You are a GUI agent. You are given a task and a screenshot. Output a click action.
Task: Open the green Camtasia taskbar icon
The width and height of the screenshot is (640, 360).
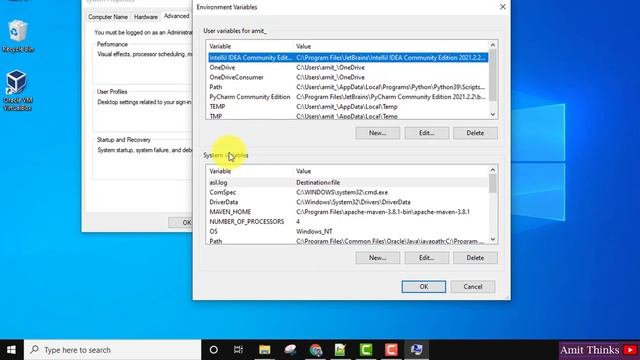[x=366, y=350]
